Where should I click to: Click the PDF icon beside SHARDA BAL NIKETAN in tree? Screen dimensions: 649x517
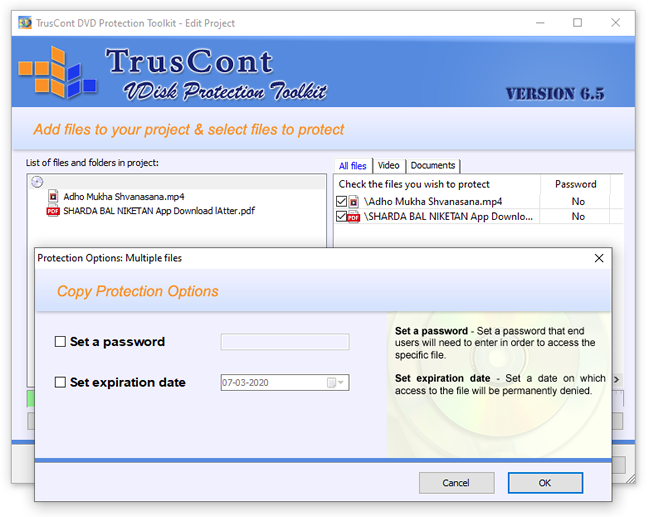[53, 211]
